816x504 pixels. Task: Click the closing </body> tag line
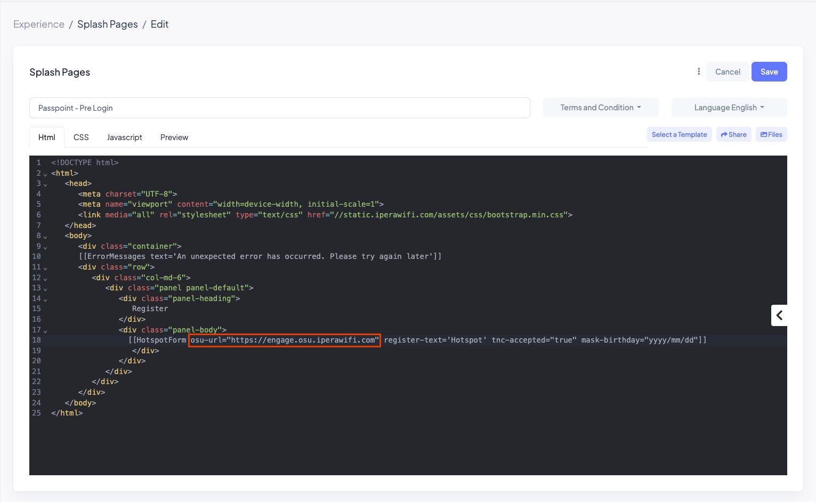tap(80, 403)
